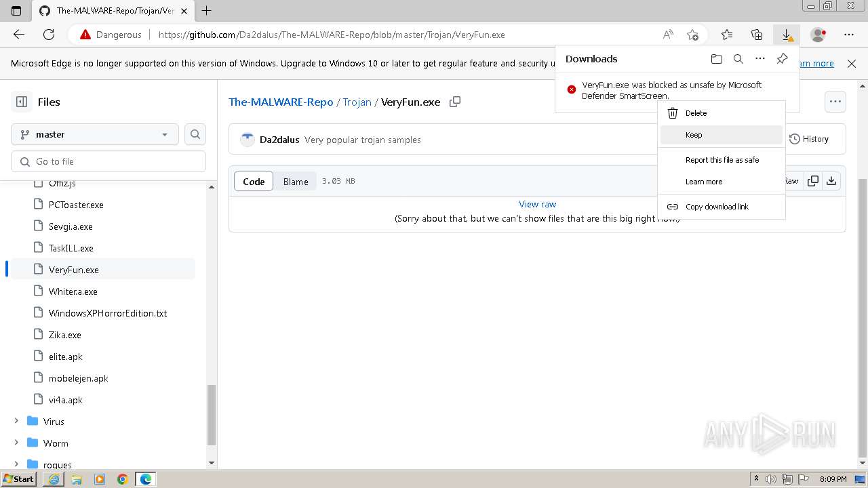Open The-MALWARE-Repo breadcrumb link

pyautogui.click(x=281, y=102)
